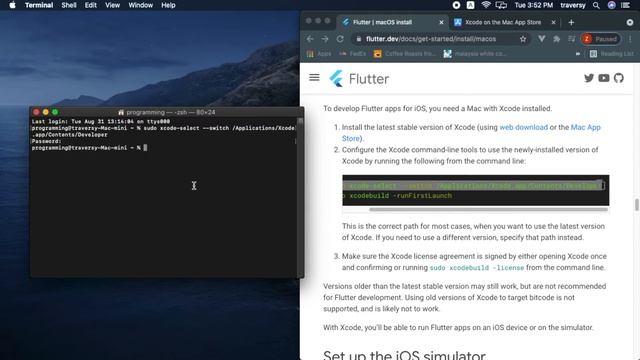Click the Password: line in Terminal
The image size is (640, 360).
click(47, 141)
